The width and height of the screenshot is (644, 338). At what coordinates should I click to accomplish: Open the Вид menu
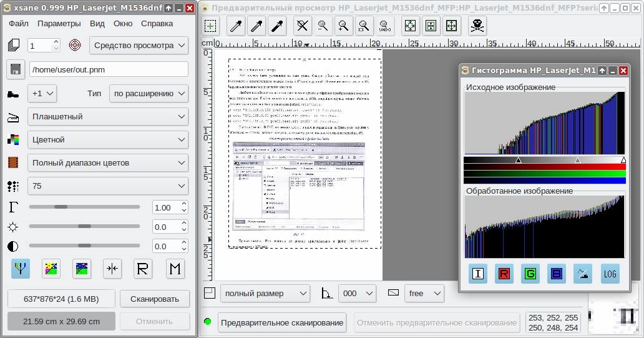tap(97, 24)
